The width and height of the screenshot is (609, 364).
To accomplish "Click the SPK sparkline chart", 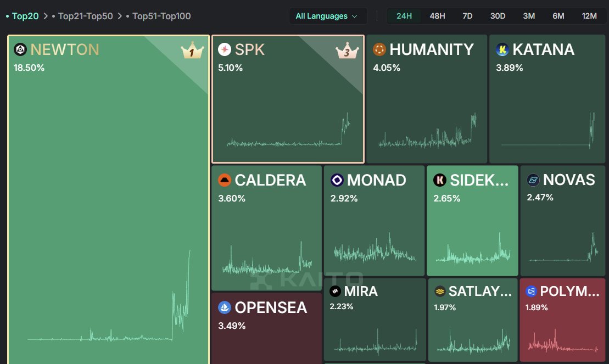I will tap(289, 130).
